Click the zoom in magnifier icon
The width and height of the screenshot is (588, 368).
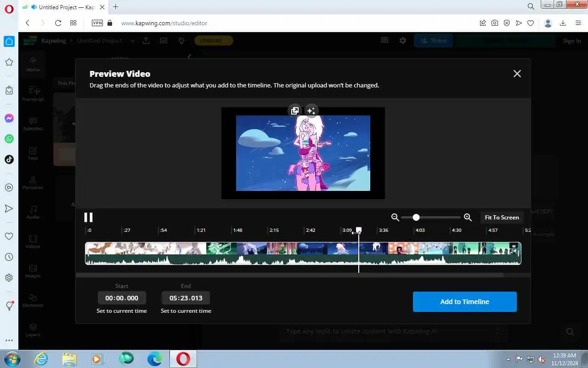pyautogui.click(x=468, y=217)
